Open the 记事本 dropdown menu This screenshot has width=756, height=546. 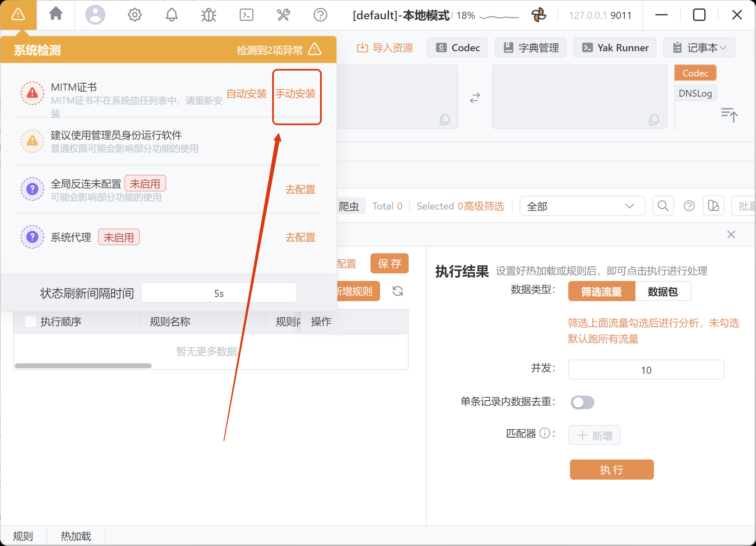(699, 47)
